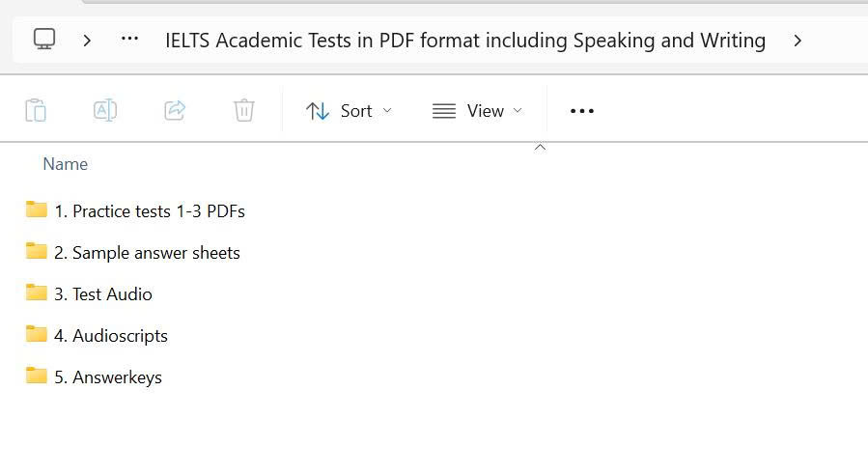Click the folder icon for Test Audio
Viewport: 868px width, 474px height.
(37, 293)
